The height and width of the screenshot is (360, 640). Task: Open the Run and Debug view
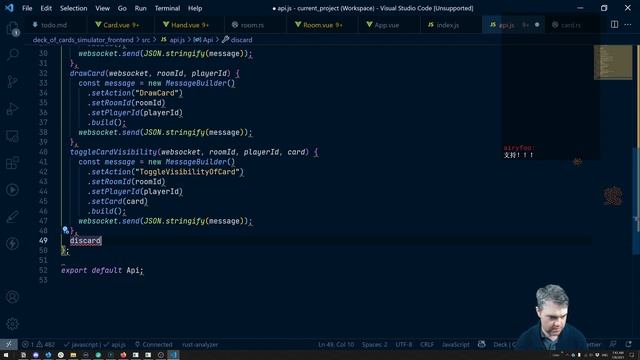(12, 109)
